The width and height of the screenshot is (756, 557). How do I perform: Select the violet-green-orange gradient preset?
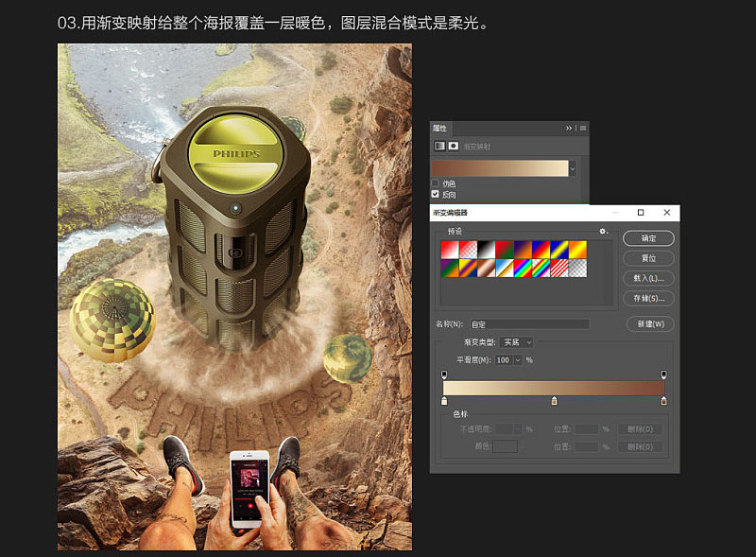click(450, 268)
